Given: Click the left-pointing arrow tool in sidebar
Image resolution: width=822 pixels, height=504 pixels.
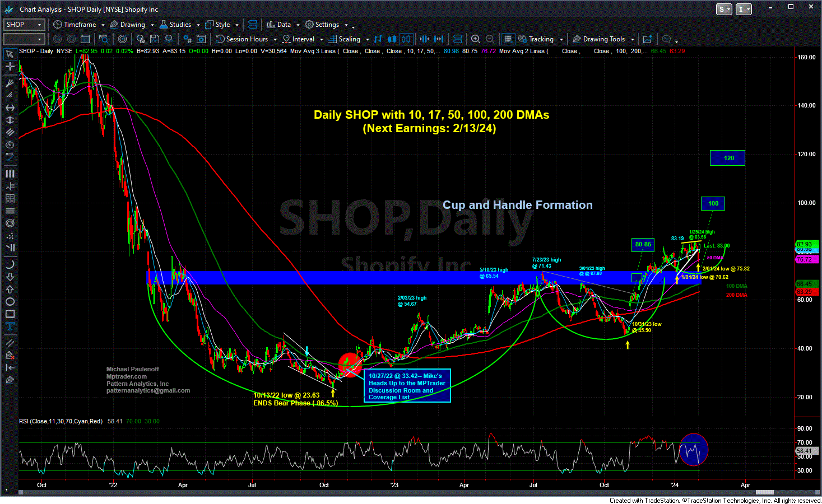Looking at the screenshot, I should click(10, 367).
